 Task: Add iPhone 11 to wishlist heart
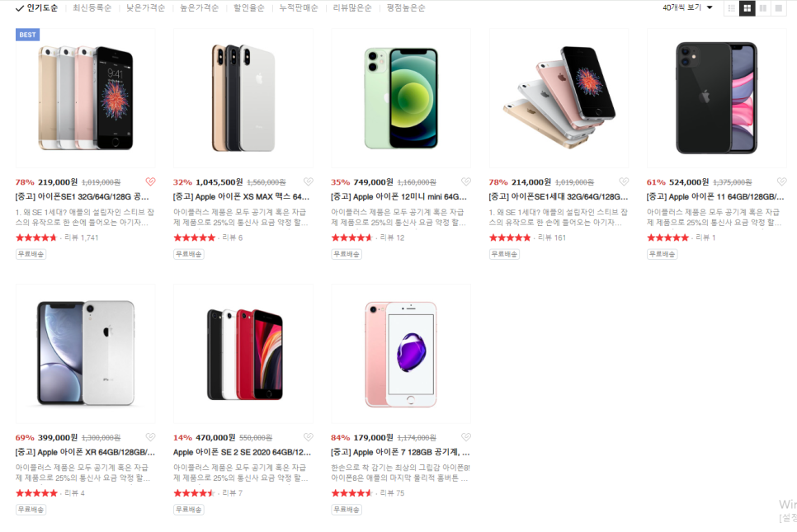click(x=782, y=181)
